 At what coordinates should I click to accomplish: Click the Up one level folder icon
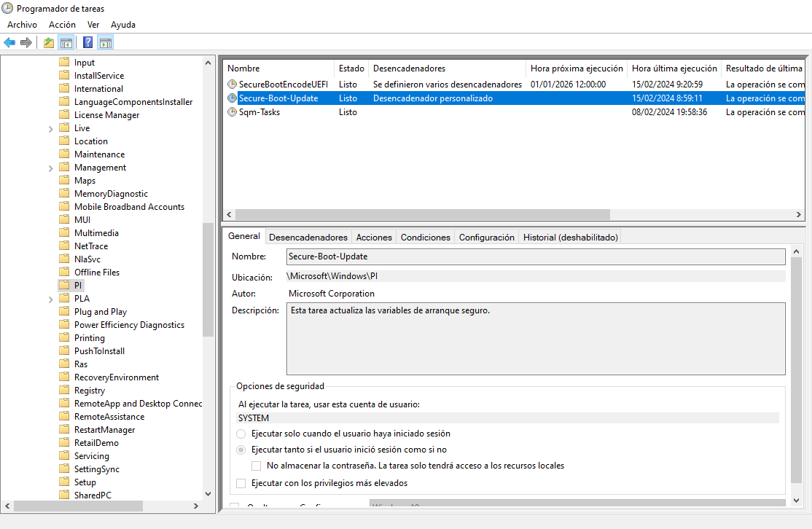coord(49,42)
